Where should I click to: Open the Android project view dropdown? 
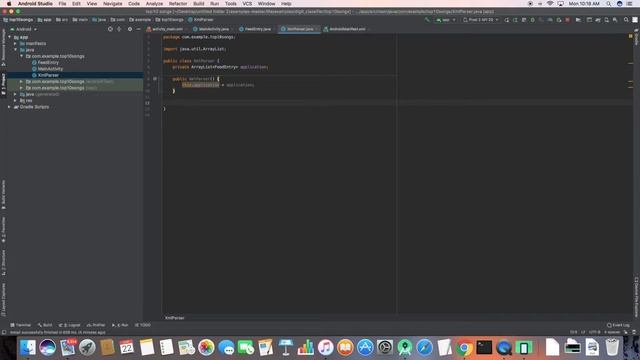click(24, 29)
